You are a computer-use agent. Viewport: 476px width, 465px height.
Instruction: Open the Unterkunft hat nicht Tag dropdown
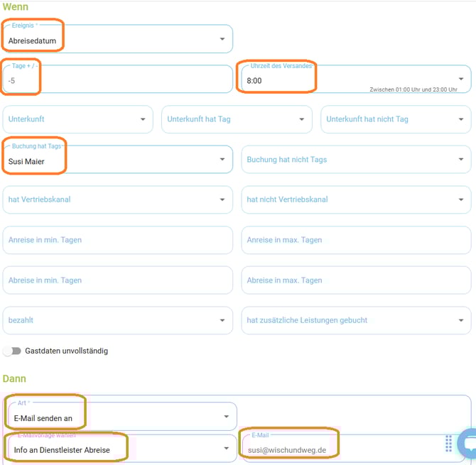395,119
